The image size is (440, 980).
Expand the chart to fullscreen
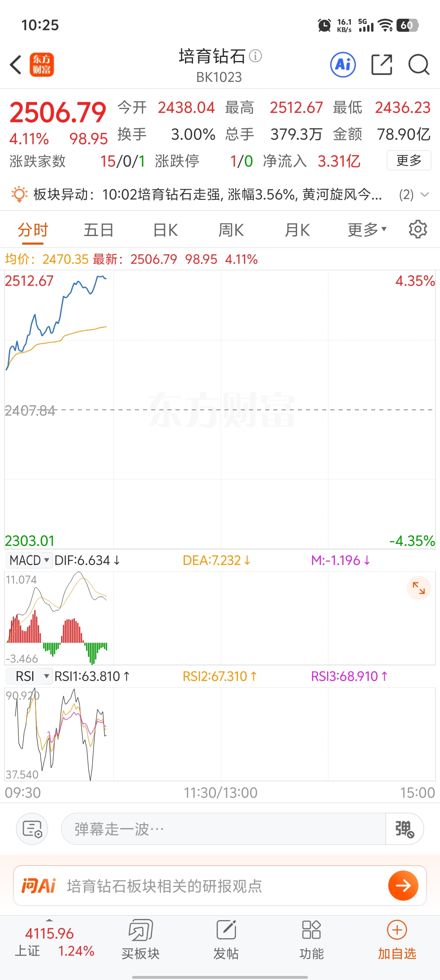418,588
